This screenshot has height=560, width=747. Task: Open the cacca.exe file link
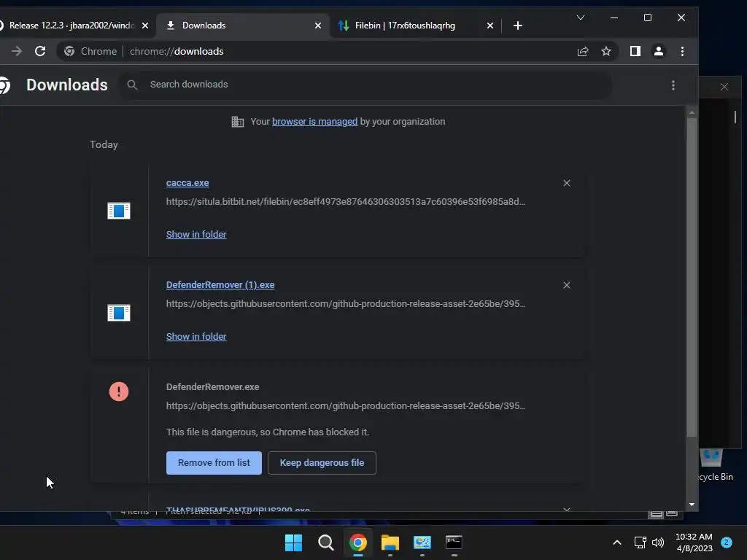tap(187, 183)
